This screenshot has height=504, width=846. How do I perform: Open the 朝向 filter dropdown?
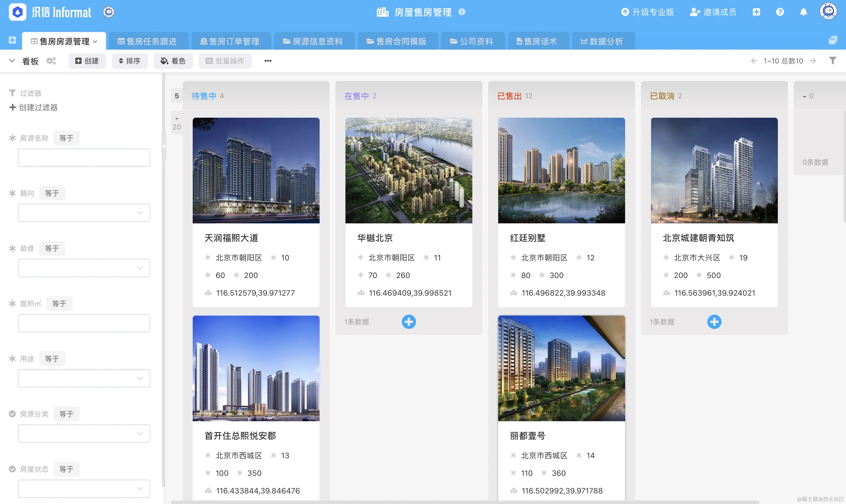coord(84,213)
